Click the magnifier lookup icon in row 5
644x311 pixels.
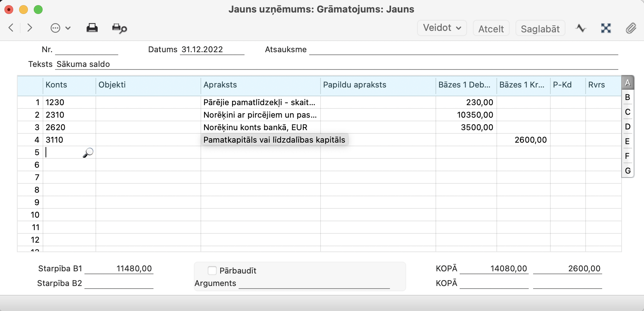(x=88, y=153)
